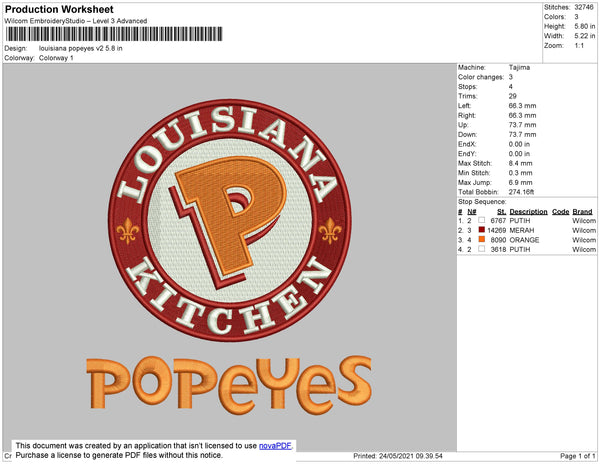Image resolution: width=600 pixels, height=464 pixels.
Task: Select the white PUTIH swatch in row 4
Action: pos(482,249)
